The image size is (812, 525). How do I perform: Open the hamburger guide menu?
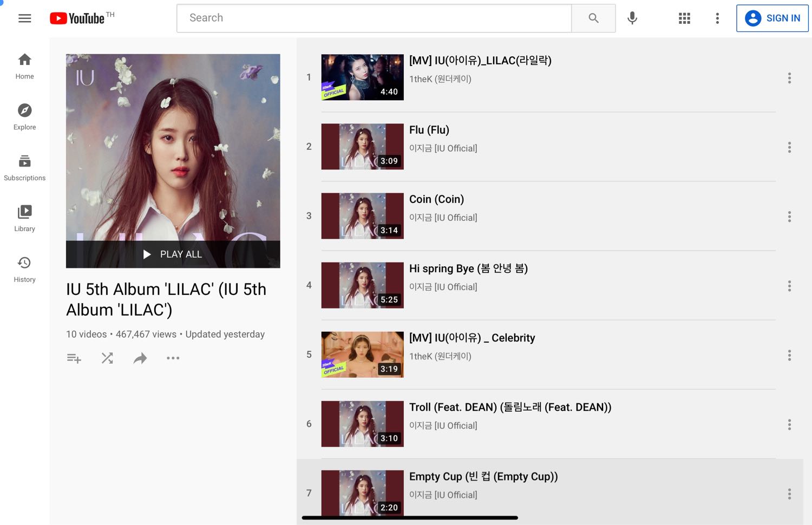point(25,18)
